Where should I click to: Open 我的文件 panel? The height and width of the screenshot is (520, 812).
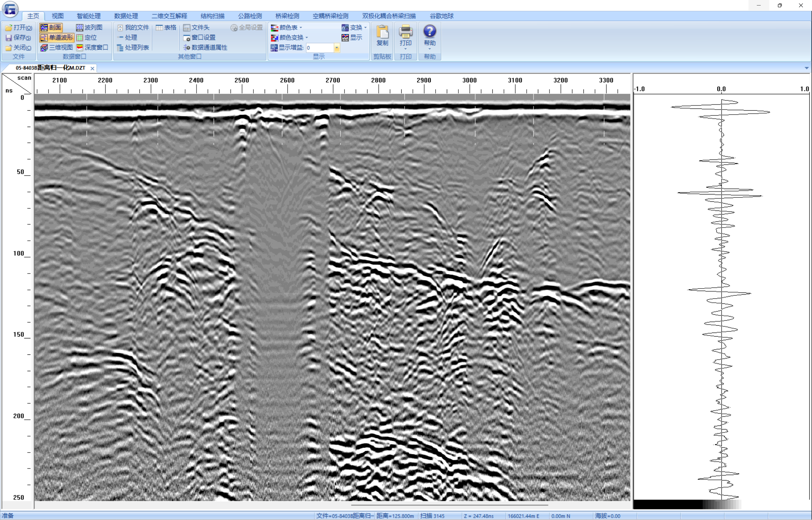click(133, 28)
